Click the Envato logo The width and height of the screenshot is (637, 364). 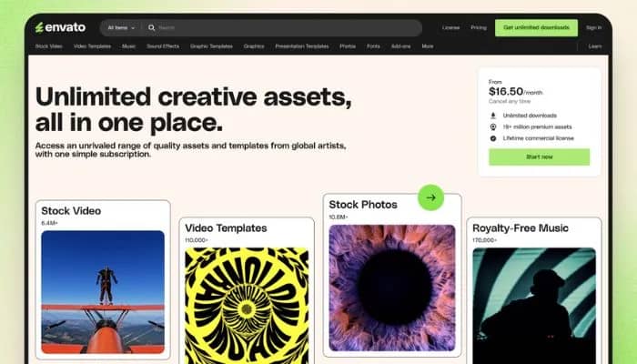click(60, 27)
